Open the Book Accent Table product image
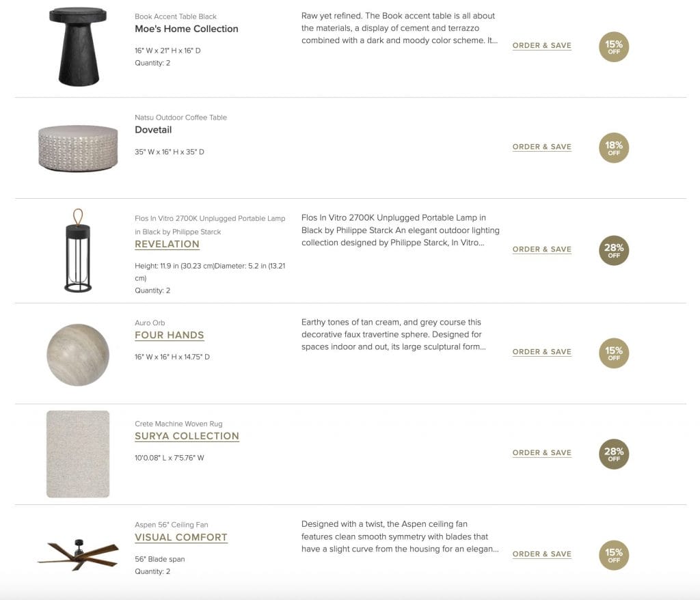The height and width of the screenshot is (600, 700). [77, 46]
